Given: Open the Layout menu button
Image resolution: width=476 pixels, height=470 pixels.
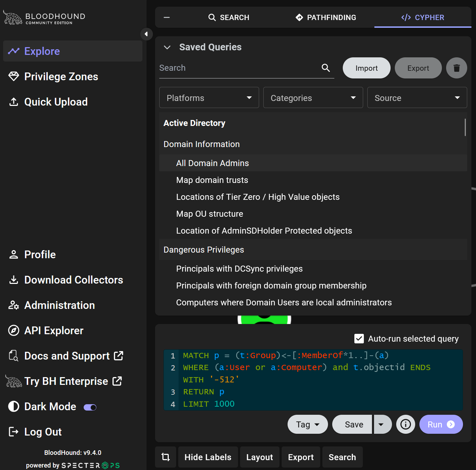Looking at the screenshot, I should point(260,457).
